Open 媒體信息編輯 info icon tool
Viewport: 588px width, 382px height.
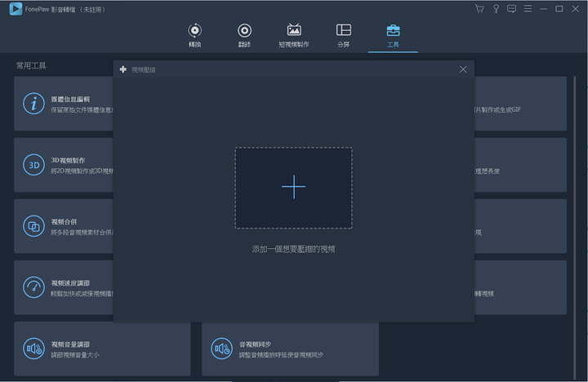(33, 104)
